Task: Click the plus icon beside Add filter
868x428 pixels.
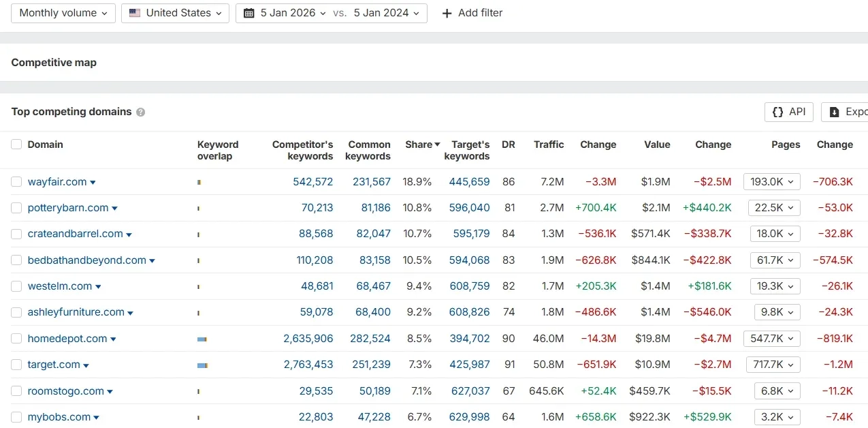Action: click(447, 13)
